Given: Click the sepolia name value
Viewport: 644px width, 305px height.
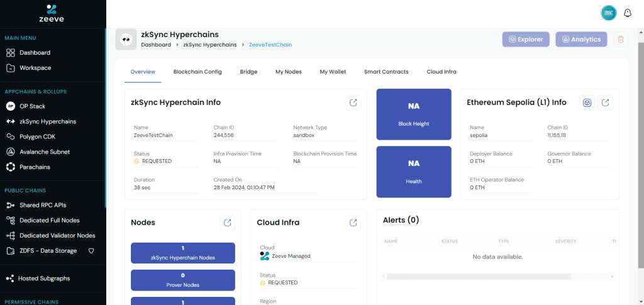Looking at the screenshot, I should point(479,135).
